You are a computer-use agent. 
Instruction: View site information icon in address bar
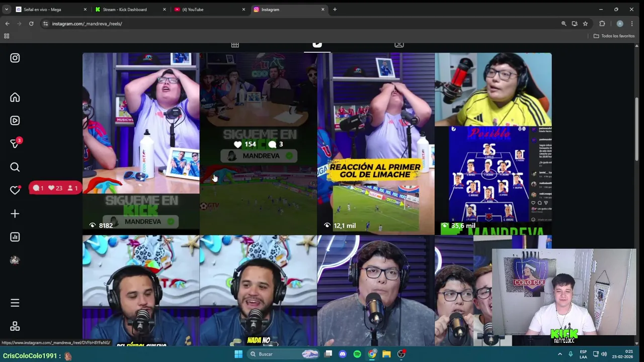pos(45,24)
